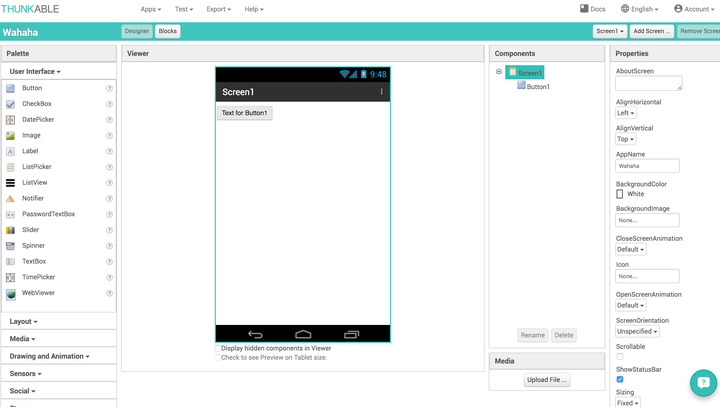Open the Screen1 selector dropdown

[610, 31]
